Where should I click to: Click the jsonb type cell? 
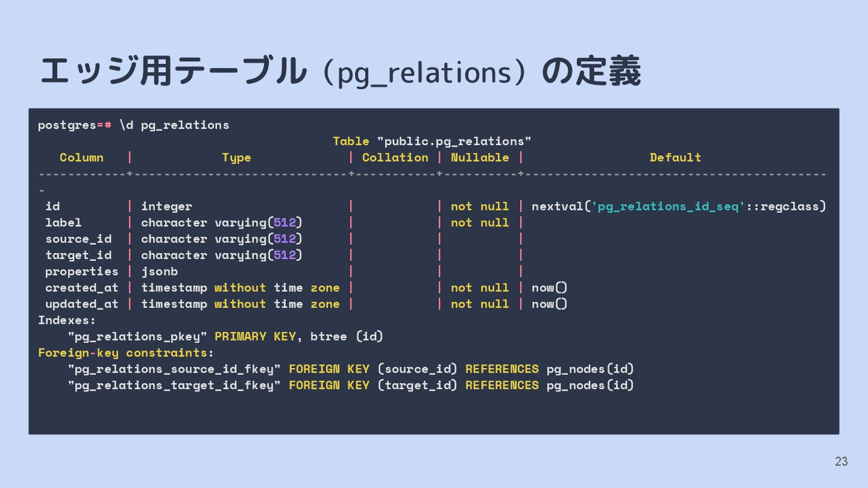(159, 272)
